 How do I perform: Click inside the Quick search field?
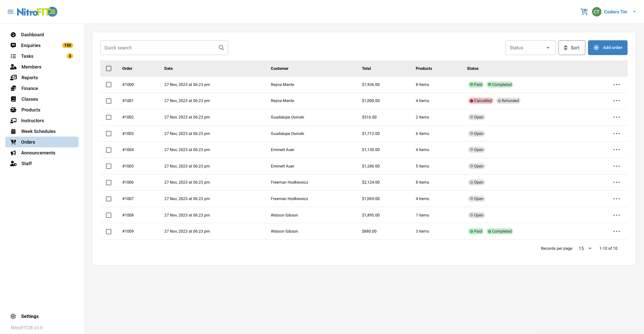click(x=158, y=47)
